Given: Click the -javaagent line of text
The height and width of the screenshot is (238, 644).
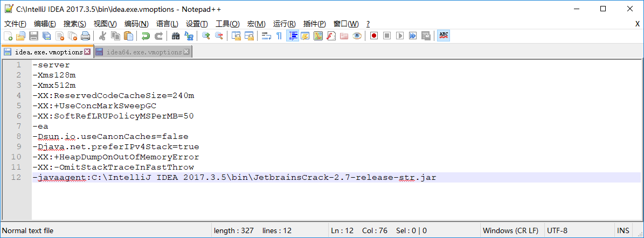Looking at the screenshot, I should [234, 177].
